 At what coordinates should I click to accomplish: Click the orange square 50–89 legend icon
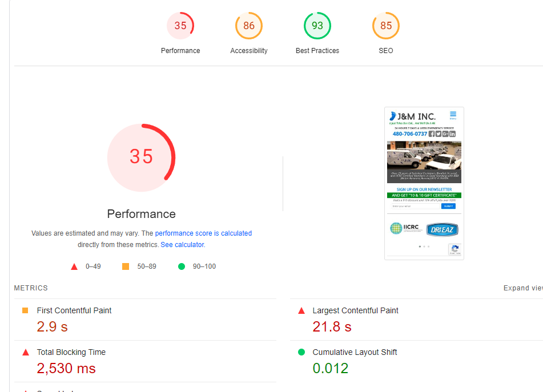click(126, 266)
